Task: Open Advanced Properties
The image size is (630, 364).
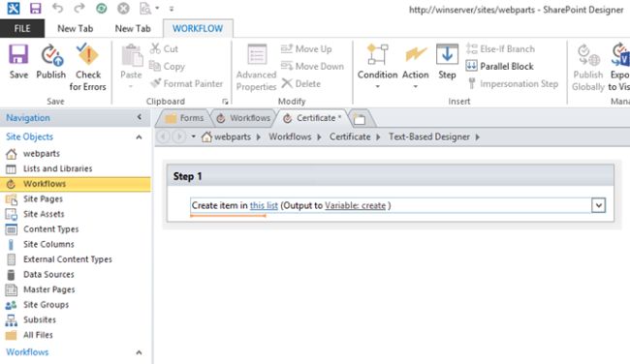Action: pyautogui.click(x=256, y=68)
